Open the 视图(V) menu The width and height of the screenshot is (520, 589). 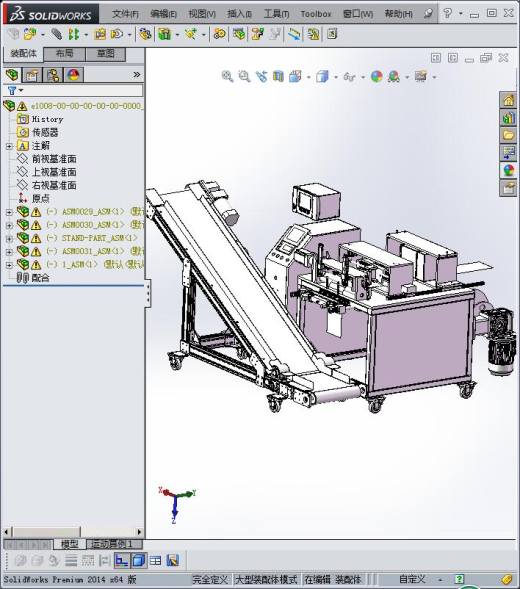tap(202, 14)
